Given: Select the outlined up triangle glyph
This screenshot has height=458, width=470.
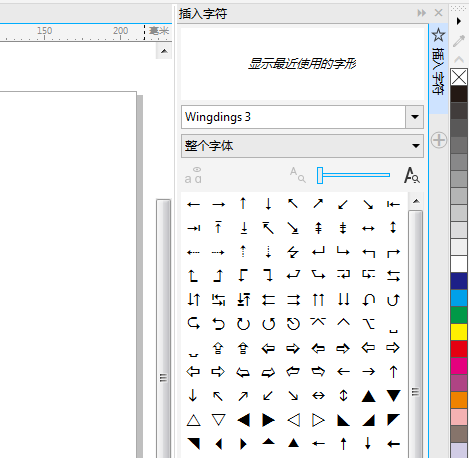Looking at the screenshot, I should pos(193,420).
